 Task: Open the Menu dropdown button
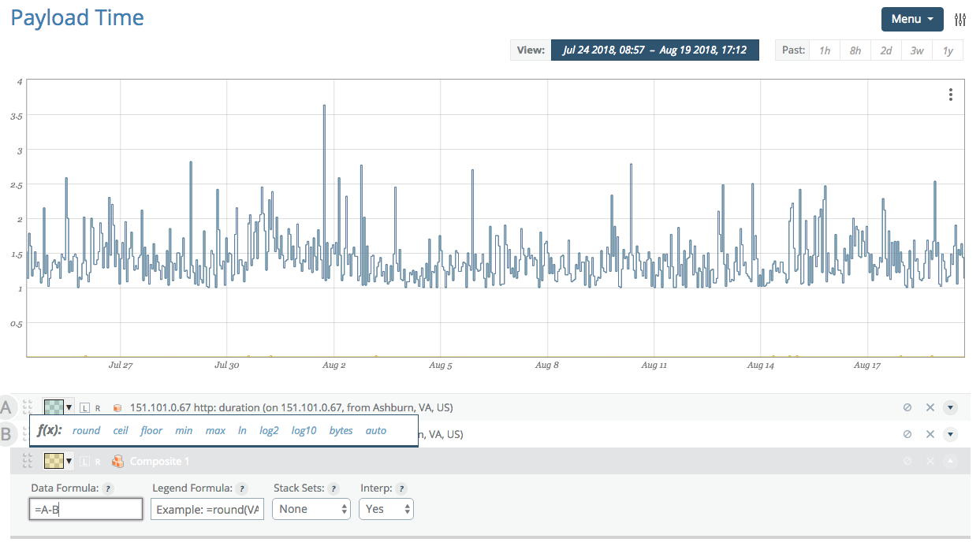pos(911,19)
